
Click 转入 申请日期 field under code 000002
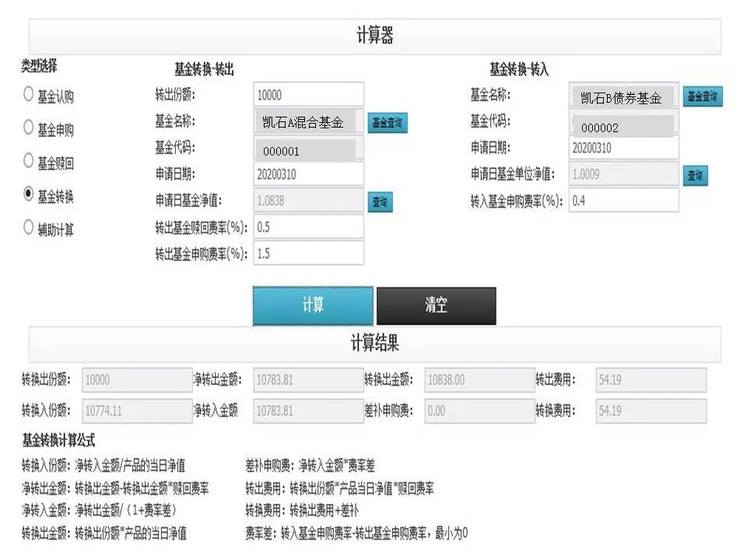click(x=624, y=148)
